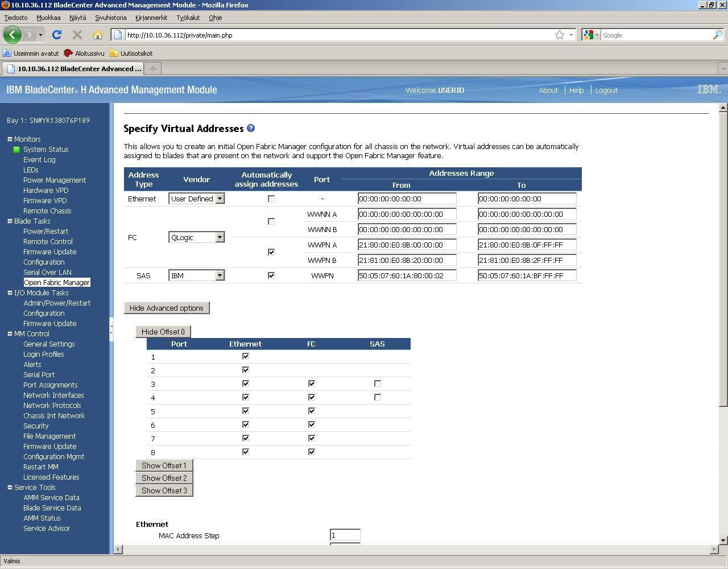728x569 pixels.
Task: Collapse the Blade Tasks tree section
Action: pyautogui.click(x=10, y=221)
